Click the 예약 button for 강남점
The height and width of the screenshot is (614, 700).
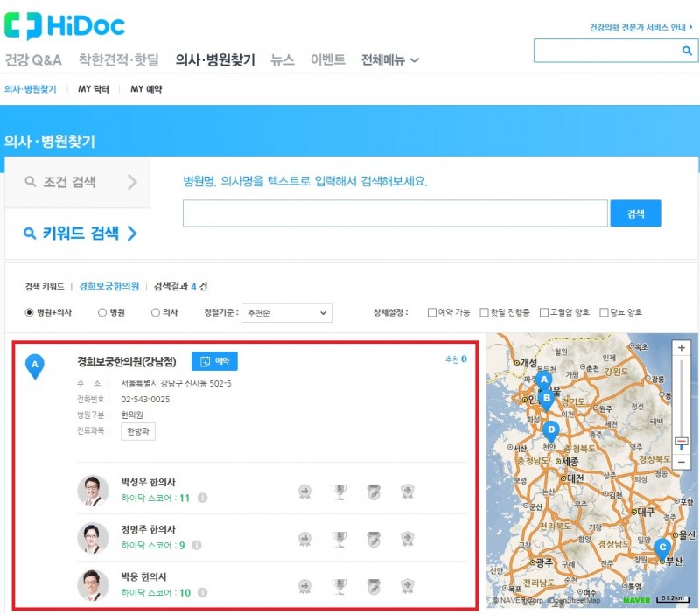click(214, 361)
